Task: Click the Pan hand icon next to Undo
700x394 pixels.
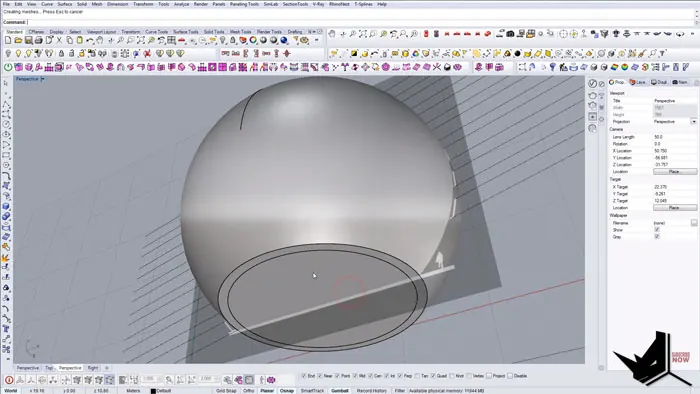Action: [100, 41]
